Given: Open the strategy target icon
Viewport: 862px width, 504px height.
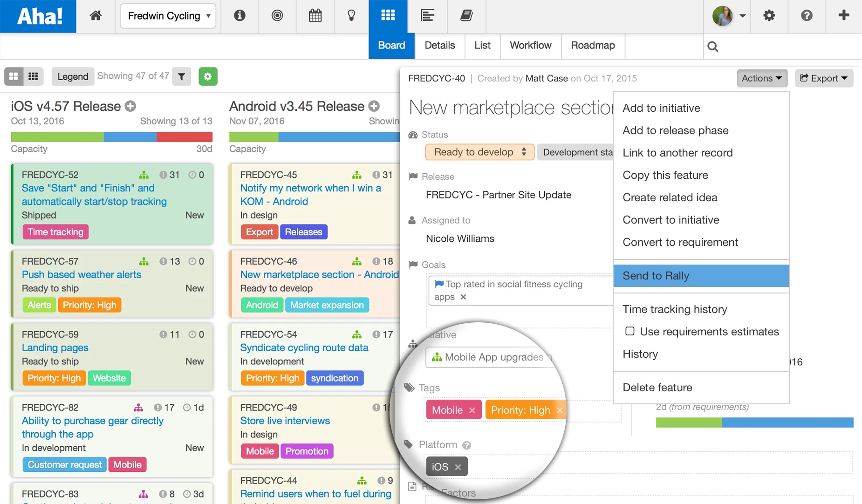Looking at the screenshot, I should 277,16.
